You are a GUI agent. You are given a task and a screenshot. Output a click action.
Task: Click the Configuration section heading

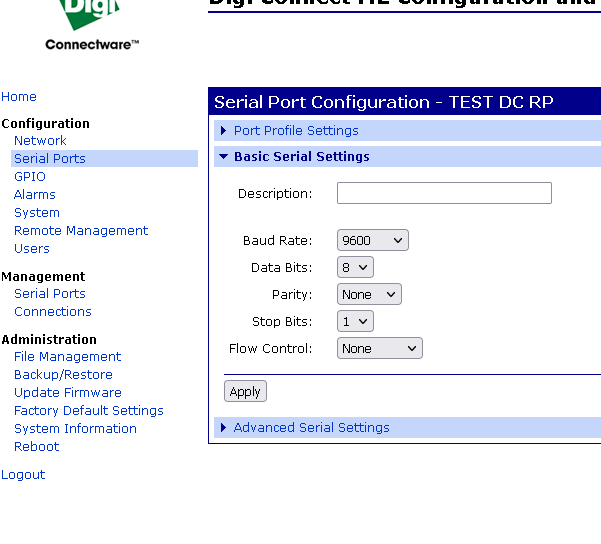click(46, 124)
